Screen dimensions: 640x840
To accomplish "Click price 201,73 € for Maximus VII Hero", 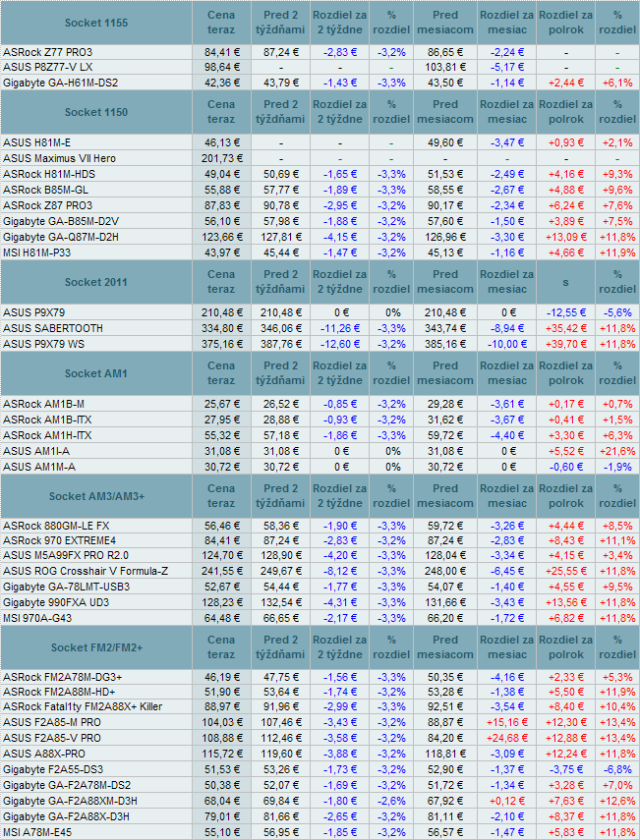I will coord(222,158).
